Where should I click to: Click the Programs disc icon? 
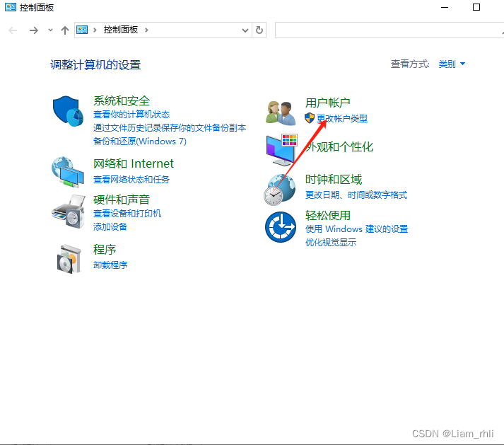click(69, 259)
